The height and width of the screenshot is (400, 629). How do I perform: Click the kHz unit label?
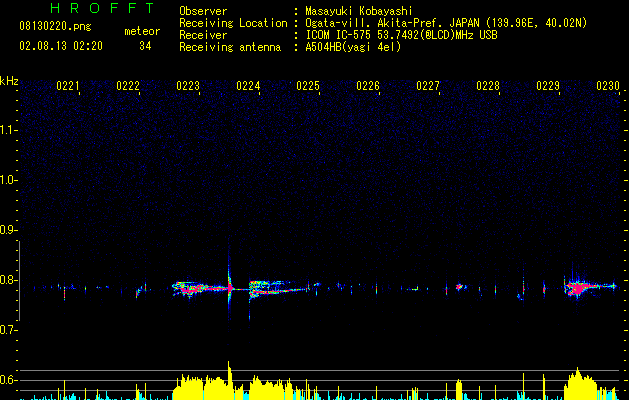[9, 81]
